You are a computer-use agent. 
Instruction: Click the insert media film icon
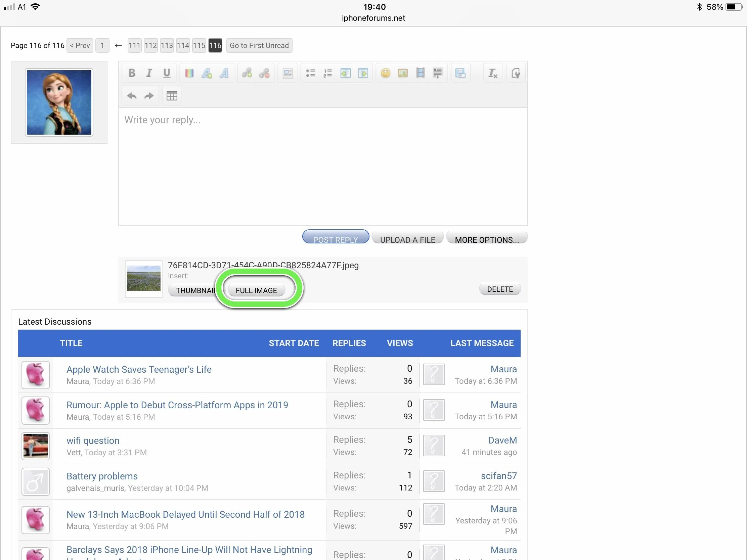420,73
